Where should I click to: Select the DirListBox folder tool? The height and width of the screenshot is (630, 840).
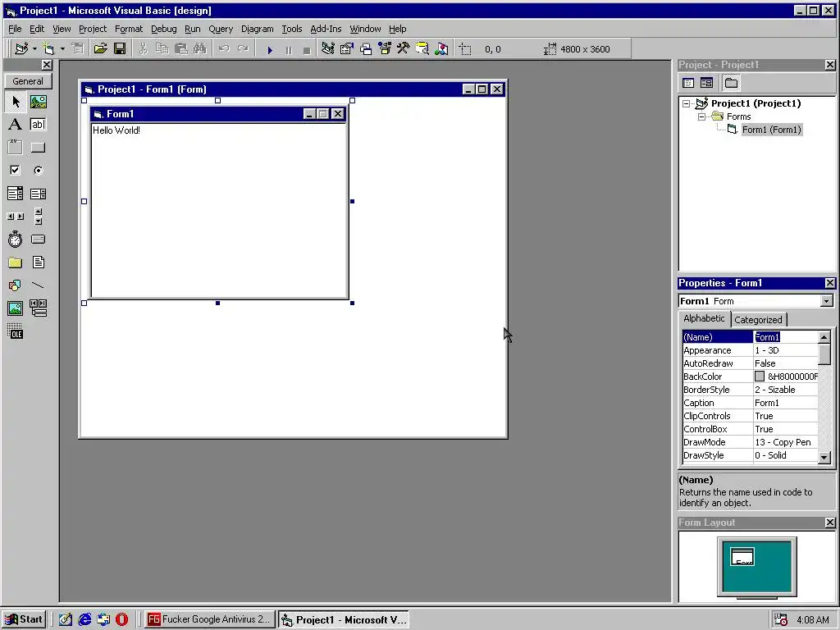tap(16, 262)
